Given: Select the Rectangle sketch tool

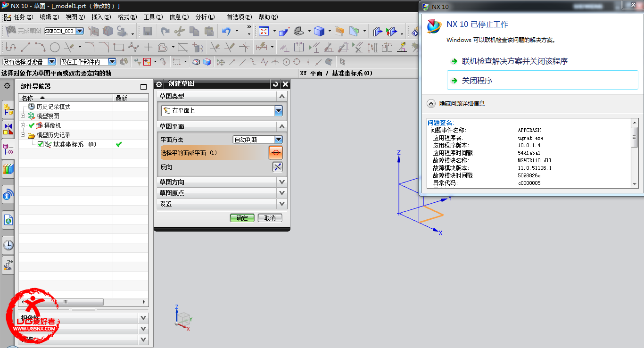Looking at the screenshot, I should click(118, 47).
